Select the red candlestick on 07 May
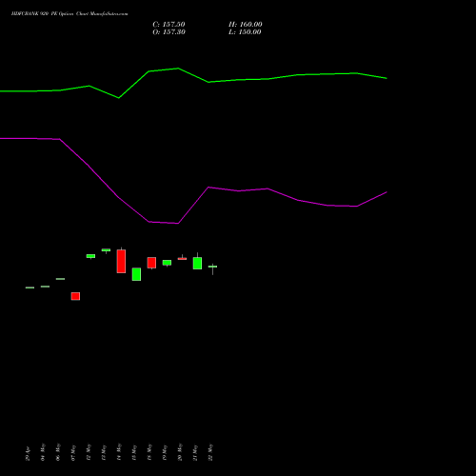 (75, 296)
